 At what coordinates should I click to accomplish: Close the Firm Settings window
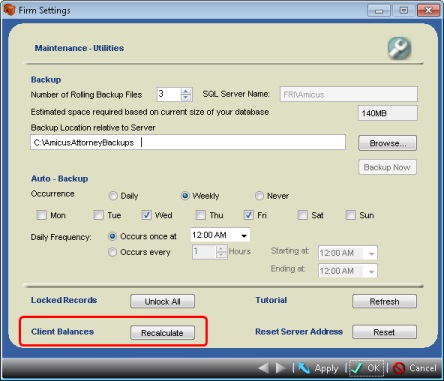coord(428,10)
